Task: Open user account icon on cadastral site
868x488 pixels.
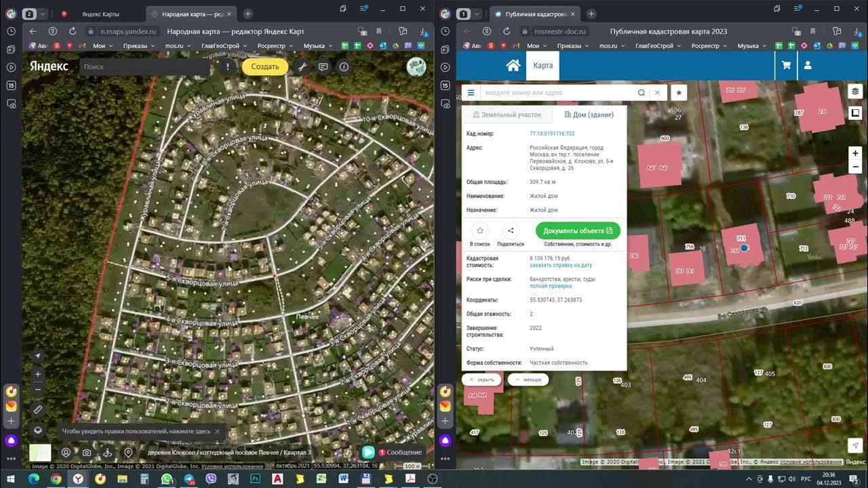Action: click(808, 66)
